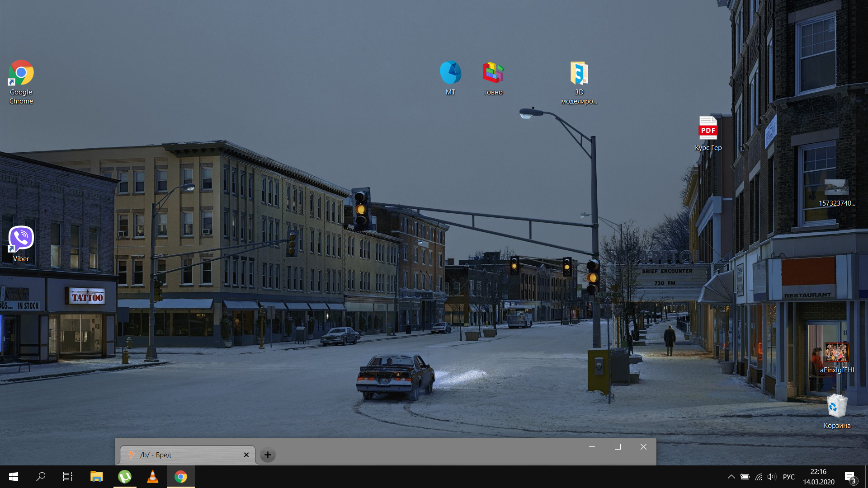Open Wi-Fi network tray icon
868x488 pixels.
[759, 477]
